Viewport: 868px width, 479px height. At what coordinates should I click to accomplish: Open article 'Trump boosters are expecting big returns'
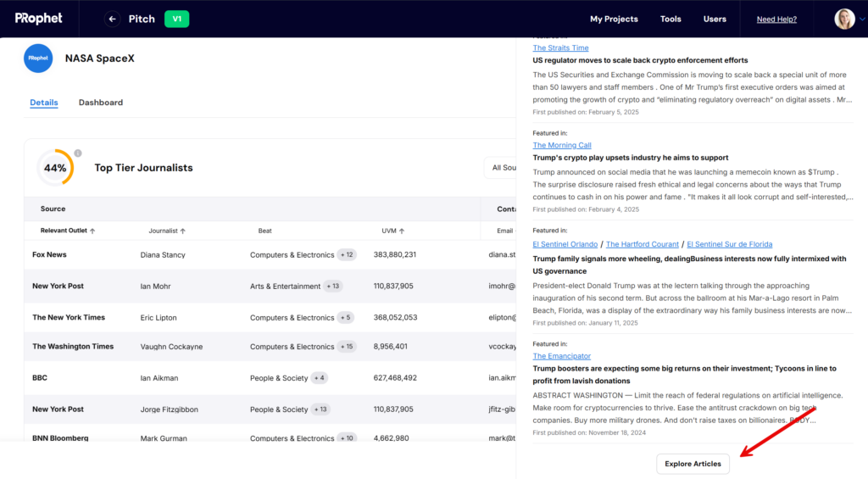click(x=684, y=375)
